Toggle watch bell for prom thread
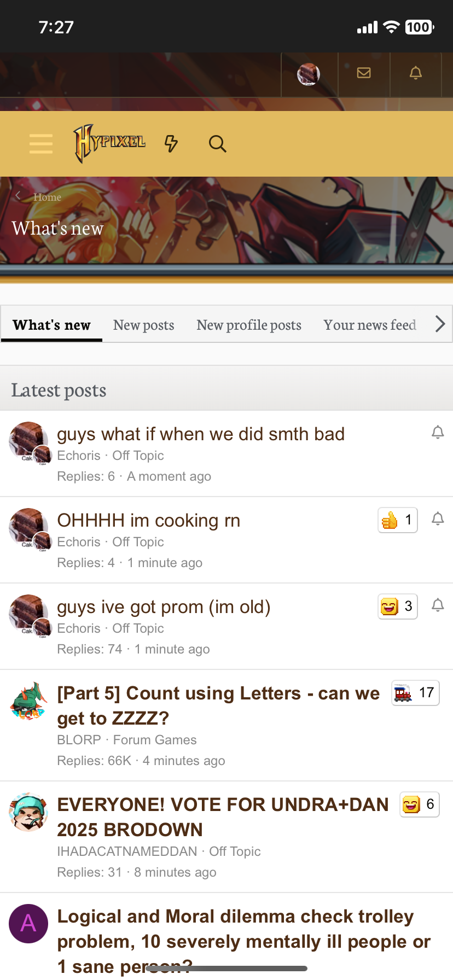This screenshot has width=453, height=980. click(x=438, y=605)
